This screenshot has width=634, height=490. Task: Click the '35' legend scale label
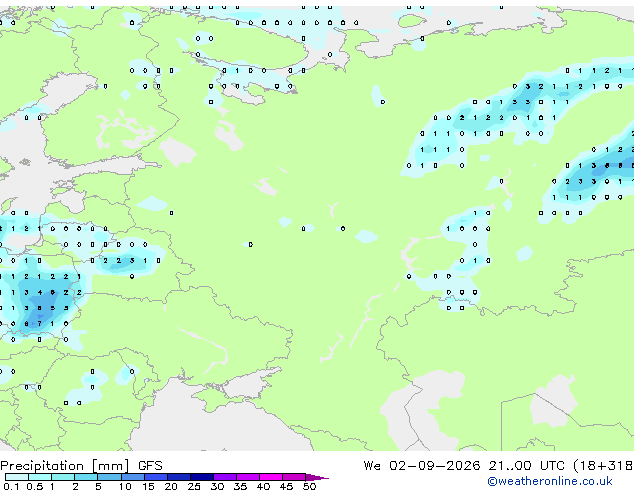tap(240, 486)
